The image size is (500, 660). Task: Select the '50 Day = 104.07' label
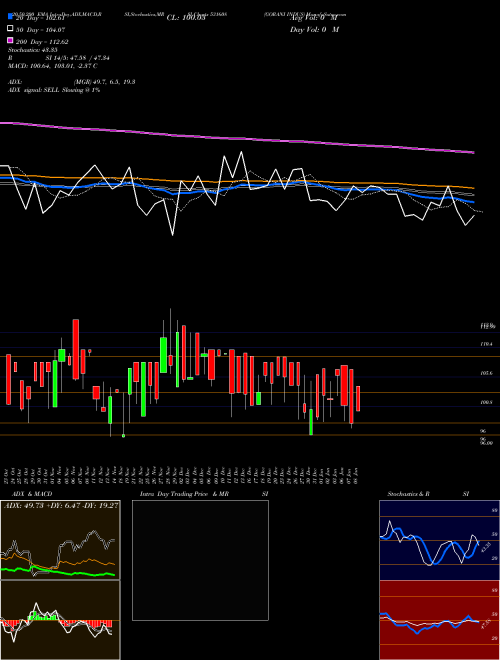pyautogui.click(x=41, y=30)
